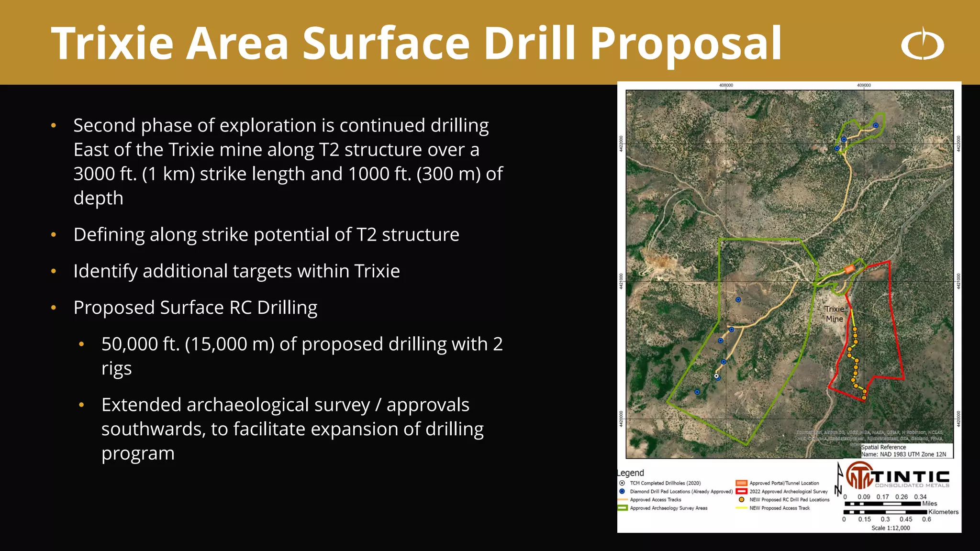Click the Miles scale bar
The height and width of the screenshot is (551, 980).
[x=882, y=504]
